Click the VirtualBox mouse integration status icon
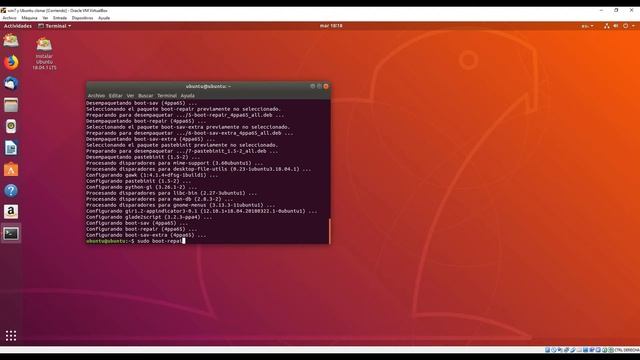 coord(604,350)
